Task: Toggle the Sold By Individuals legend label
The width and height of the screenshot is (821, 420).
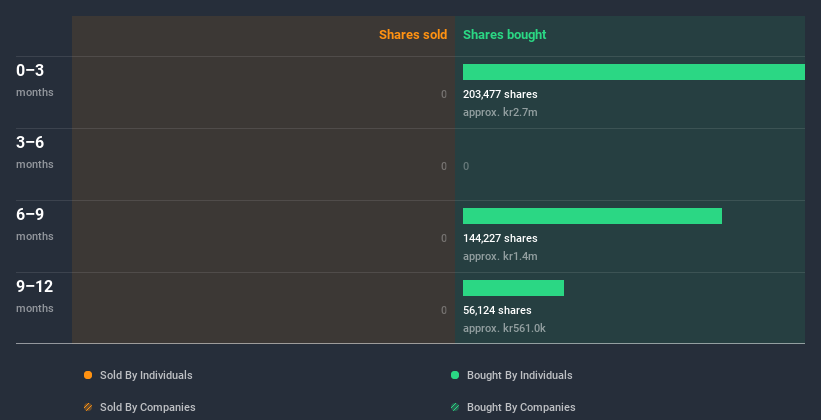Action: [146, 375]
